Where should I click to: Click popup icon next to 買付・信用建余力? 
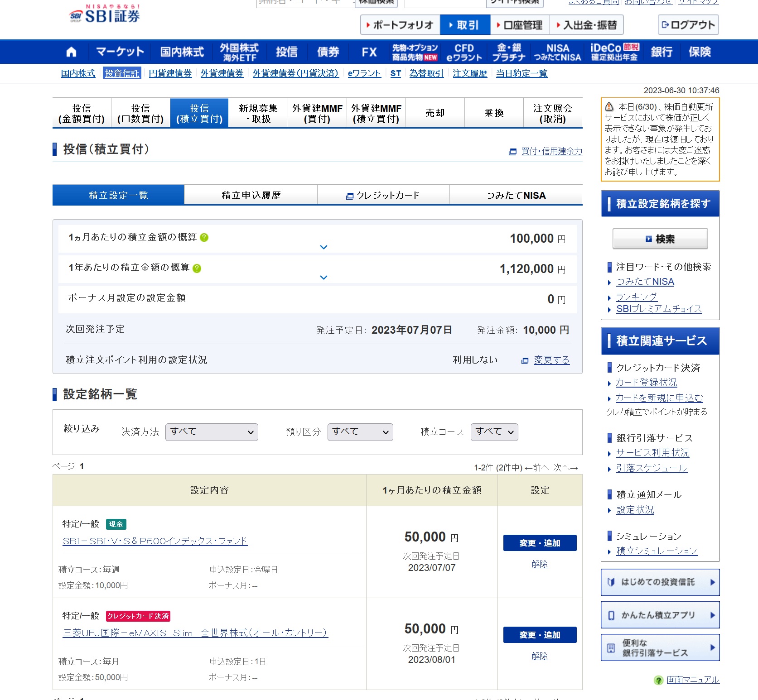512,152
